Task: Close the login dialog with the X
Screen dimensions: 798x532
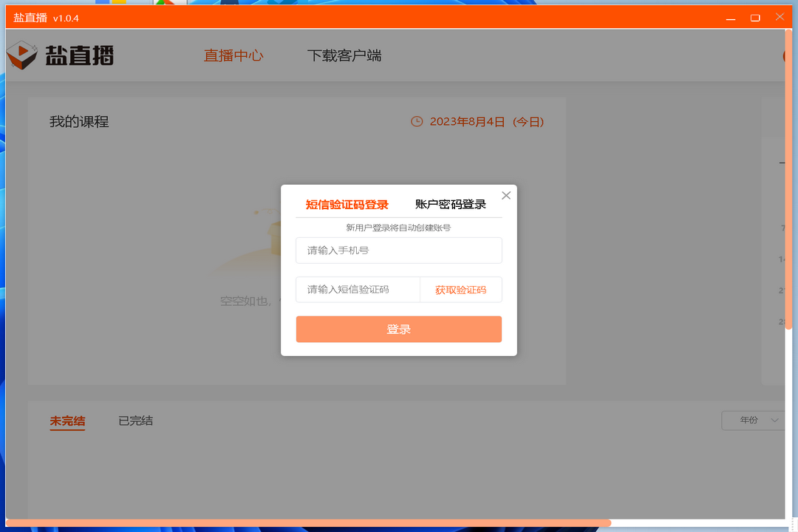Action: [505, 195]
